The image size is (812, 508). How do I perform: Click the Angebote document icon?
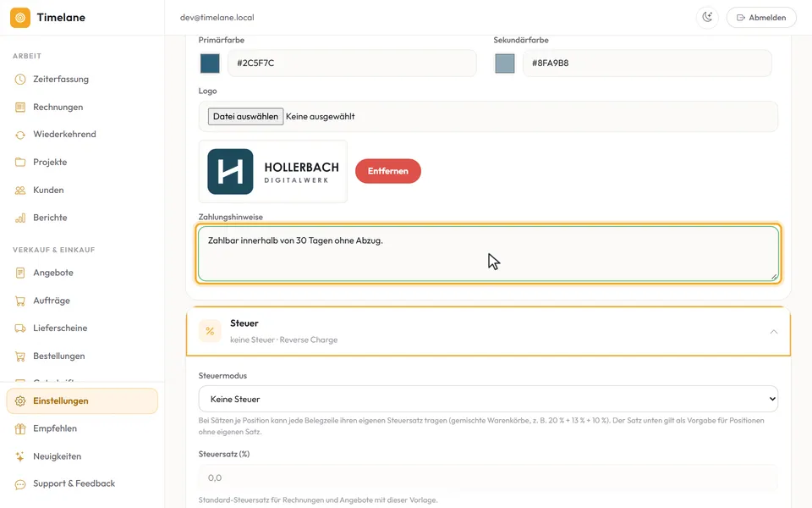[x=20, y=273]
